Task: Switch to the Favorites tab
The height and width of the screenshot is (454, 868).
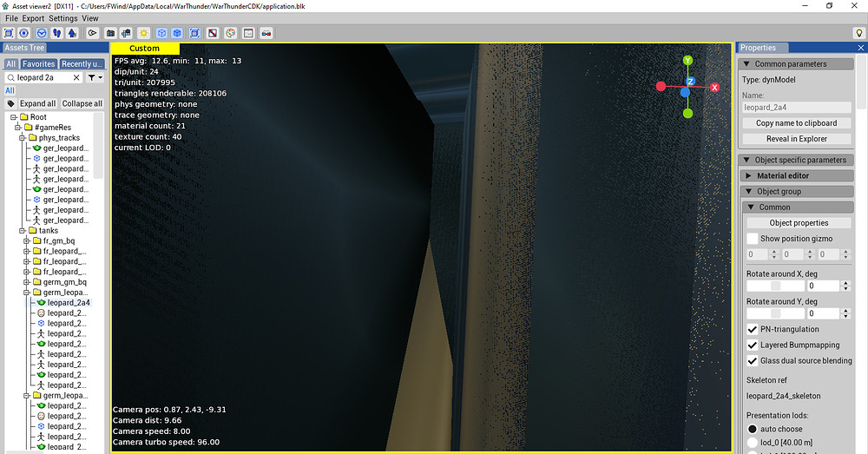Action: [x=39, y=64]
